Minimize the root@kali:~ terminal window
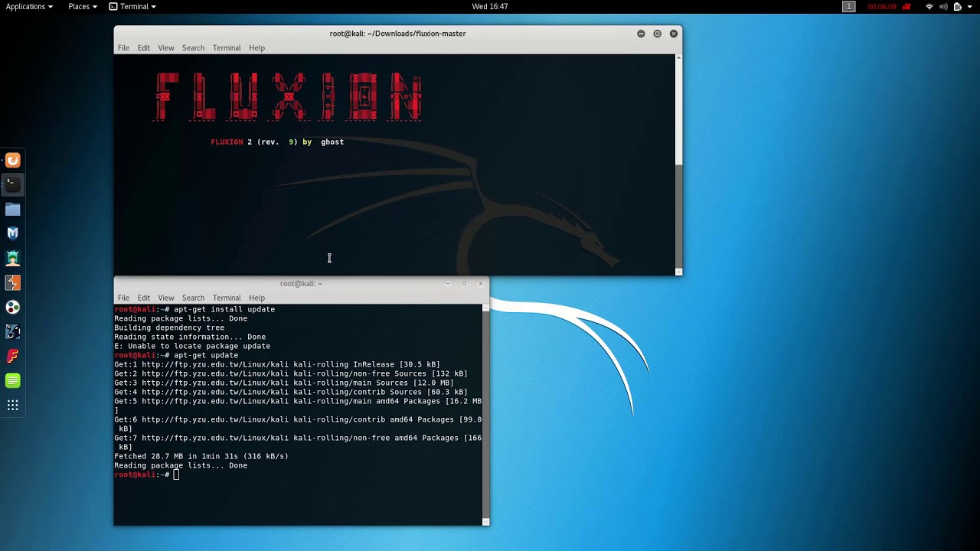The image size is (980, 551). 447,284
